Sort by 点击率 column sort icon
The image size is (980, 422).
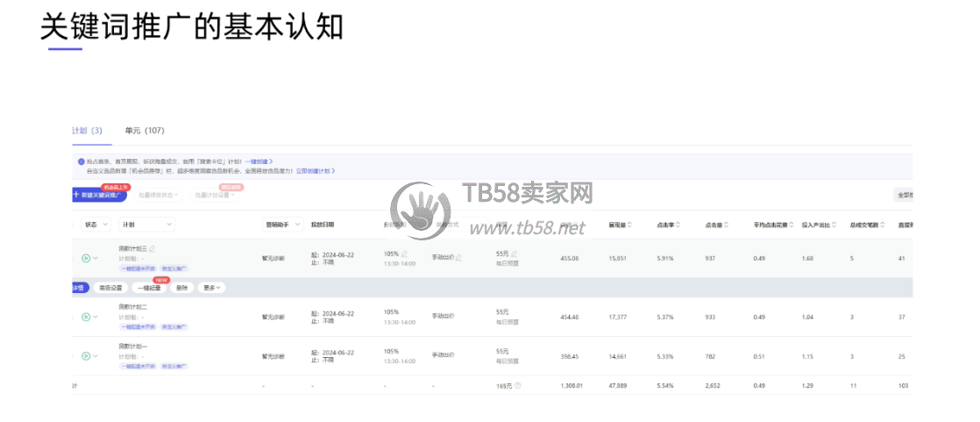[x=678, y=225]
